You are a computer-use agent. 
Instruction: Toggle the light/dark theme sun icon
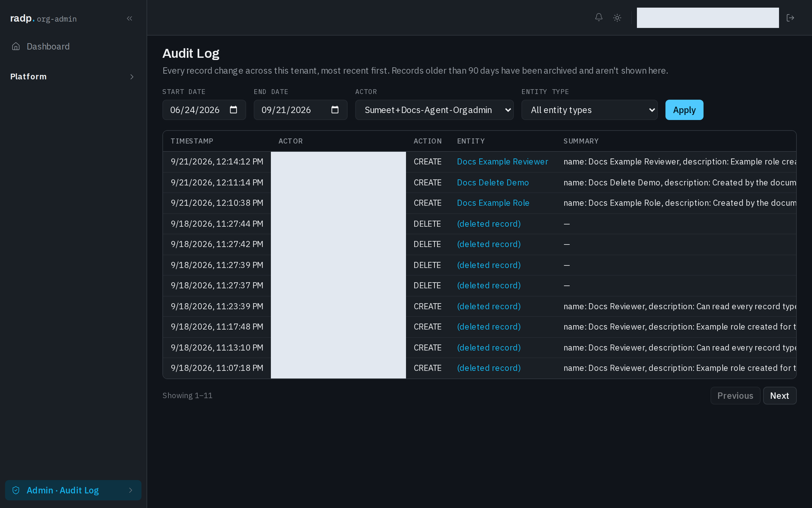(617, 18)
